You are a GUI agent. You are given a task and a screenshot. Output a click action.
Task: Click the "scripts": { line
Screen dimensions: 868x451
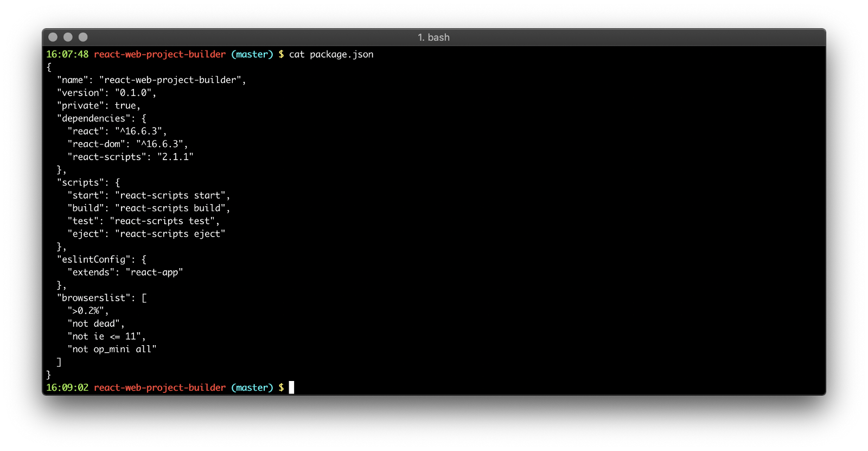tap(88, 182)
